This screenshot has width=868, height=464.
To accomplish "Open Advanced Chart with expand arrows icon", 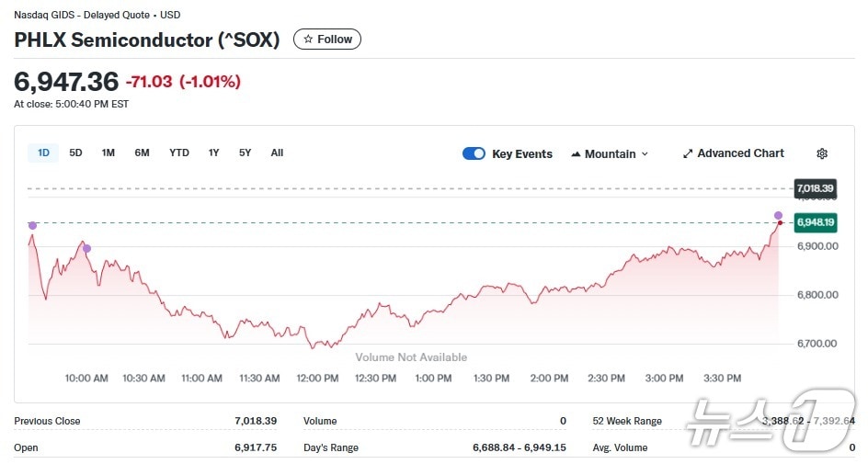I will [x=688, y=153].
